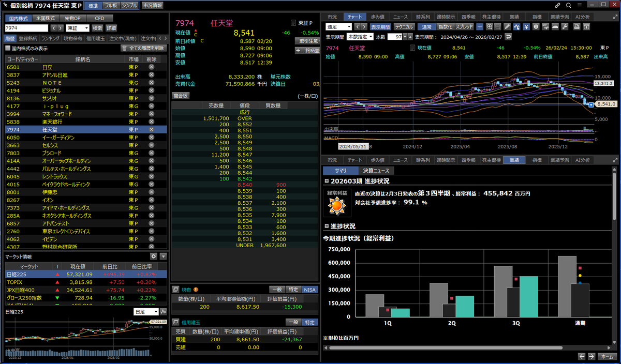Open the chart icon beside 日足 dropdown
Image resolution: width=621 pixels, height=364 pixels.
(164, 312)
